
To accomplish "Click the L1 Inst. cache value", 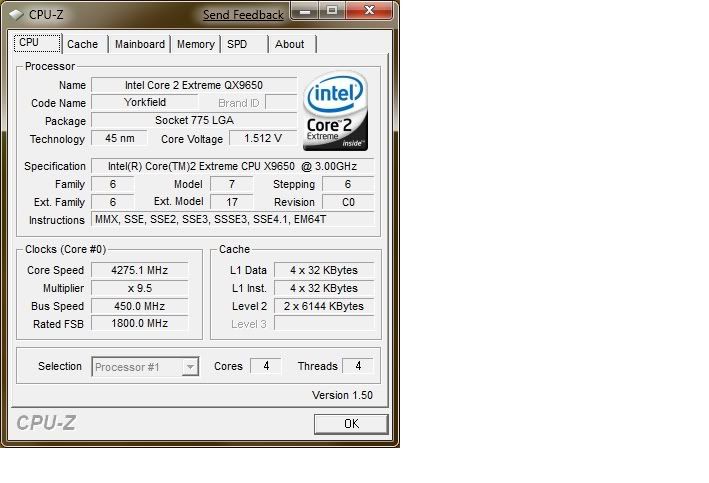I will click(x=324, y=288).
